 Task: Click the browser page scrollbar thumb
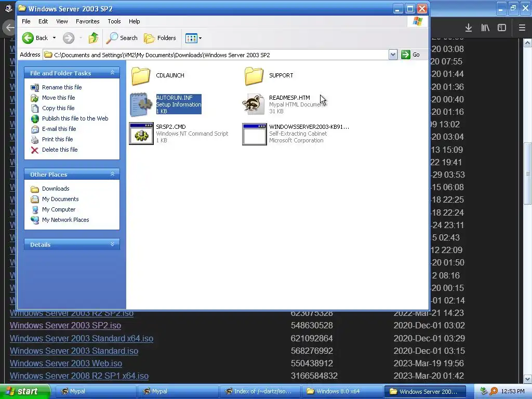(528, 174)
